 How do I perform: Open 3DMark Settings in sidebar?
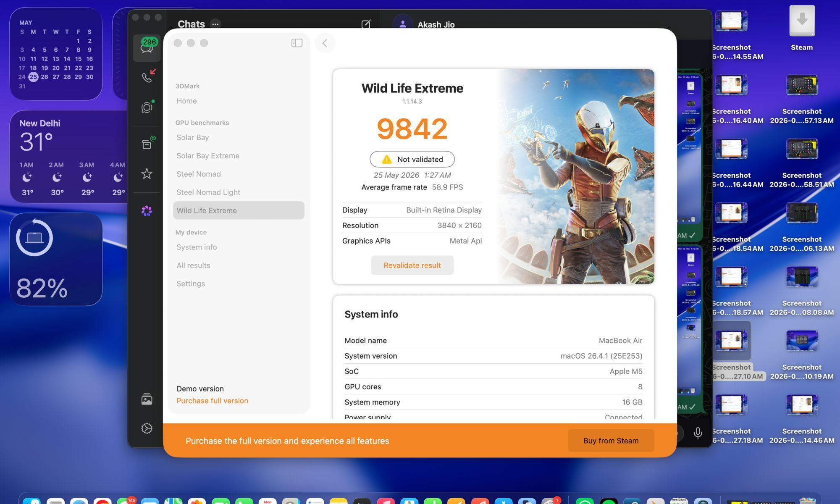pyautogui.click(x=191, y=283)
